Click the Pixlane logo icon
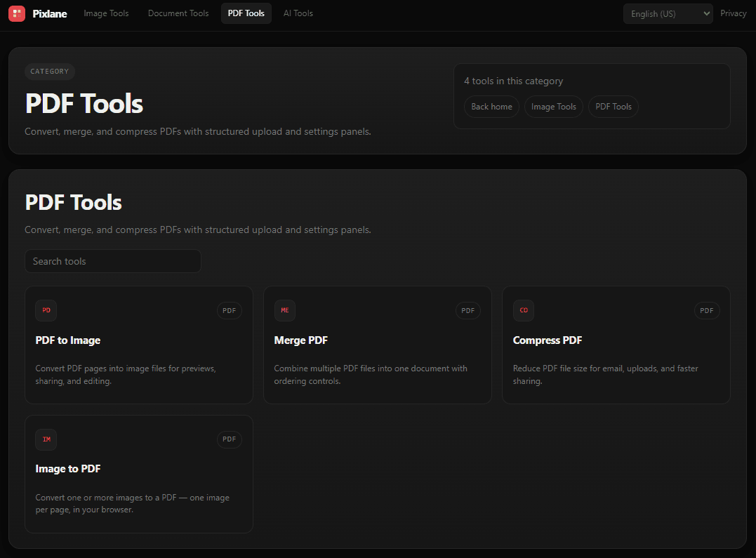 click(x=16, y=13)
